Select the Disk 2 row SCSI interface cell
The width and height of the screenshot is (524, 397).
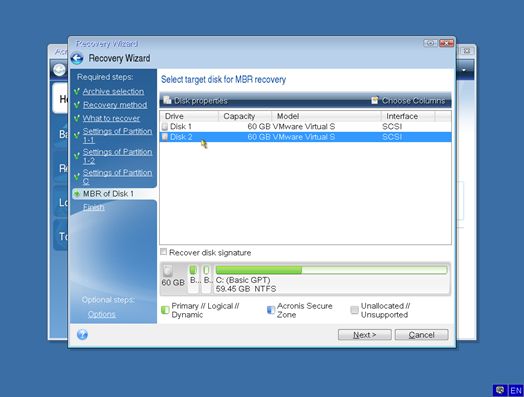[x=392, y=137]
